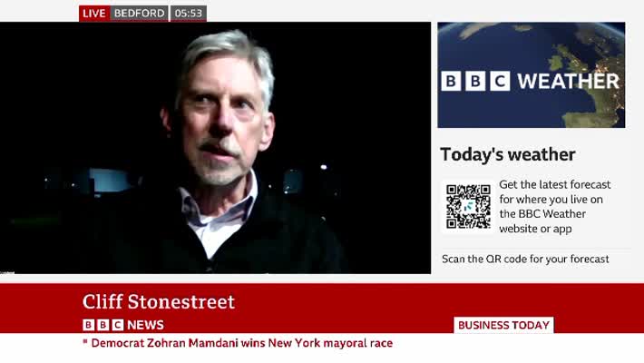Click the weather QR code
Image resolution: width=644 pixels, height=363 pixels.
(x=468, y=206)
